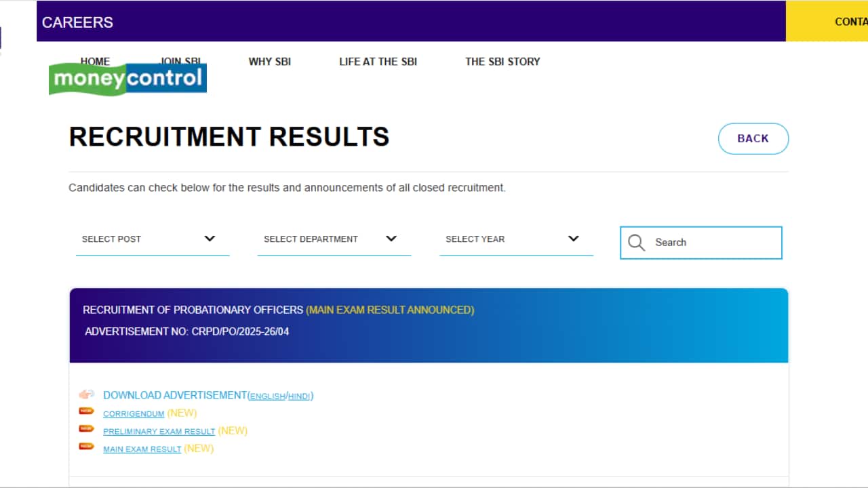The height and width of the screenshot is (488, 868).
Task: Open the Main Exam Result link
Action: pos(142,449)
